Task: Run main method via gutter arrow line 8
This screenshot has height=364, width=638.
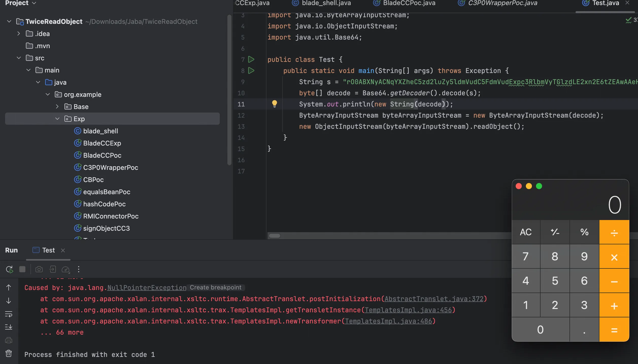Action: [251, 70]
